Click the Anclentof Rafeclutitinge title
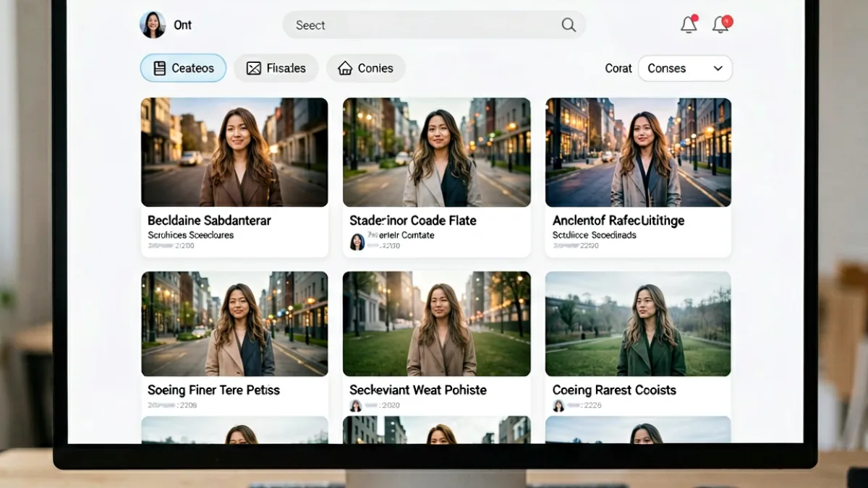This screenshot has width=868, height=488. [618, 221]
